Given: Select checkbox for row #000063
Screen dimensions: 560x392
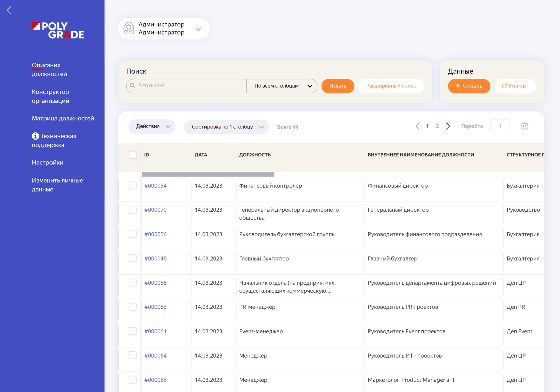Looking at the screenshot, I should (x=133, y=307).
